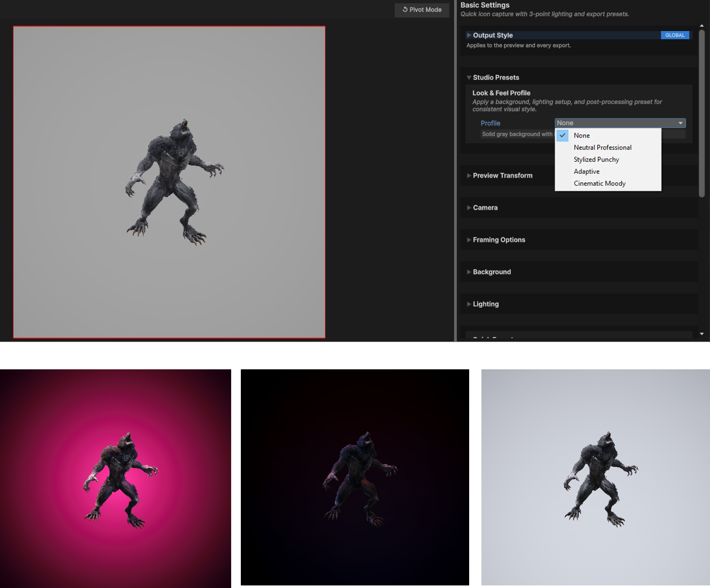Open the Profile dropdown arrow

pyautogui.click(x=680, y=123)
